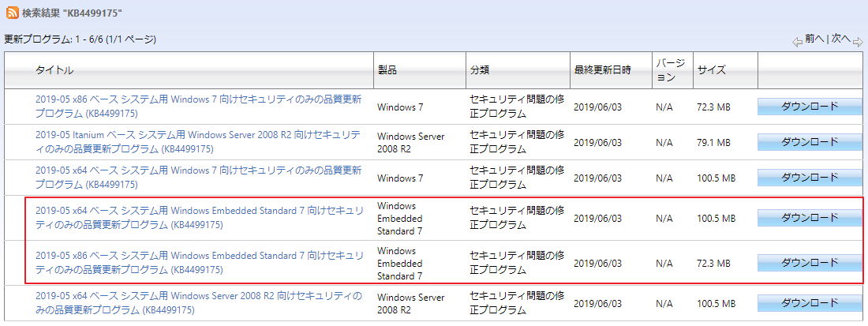Sort results by the 製品 column header
Viewport: 868px width, 326px height.
[x=387, y=70]
